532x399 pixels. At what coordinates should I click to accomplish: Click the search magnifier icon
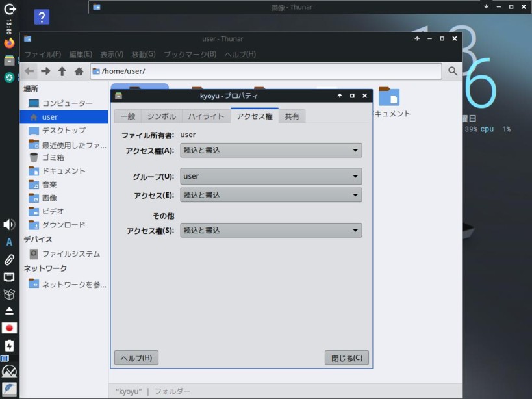453,71
